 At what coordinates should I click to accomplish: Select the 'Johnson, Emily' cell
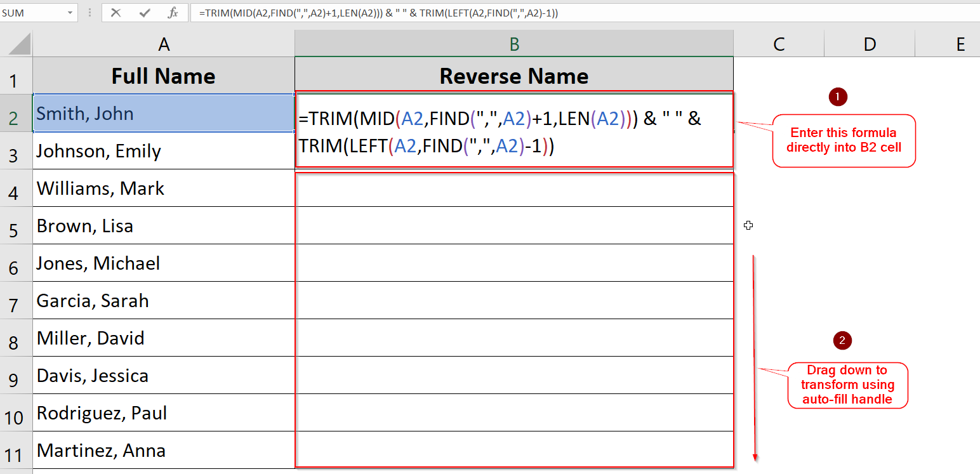[x=164, y=150]
